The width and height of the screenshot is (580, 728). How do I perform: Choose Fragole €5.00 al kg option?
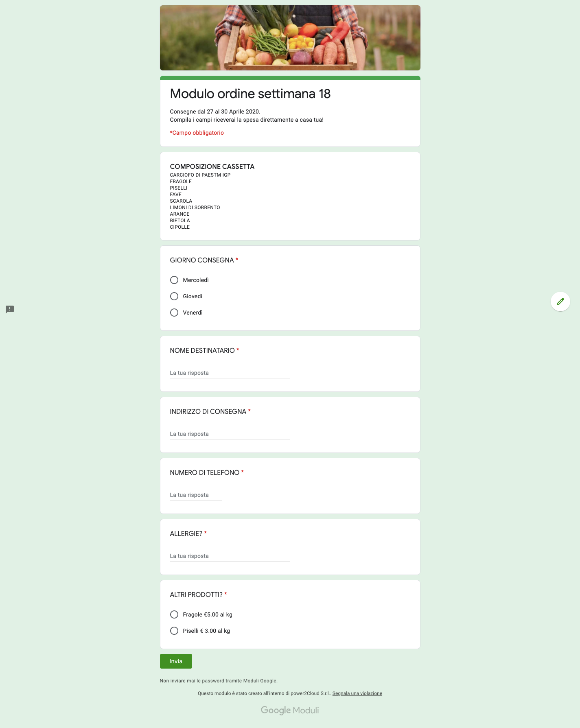[x=174, y=614]
